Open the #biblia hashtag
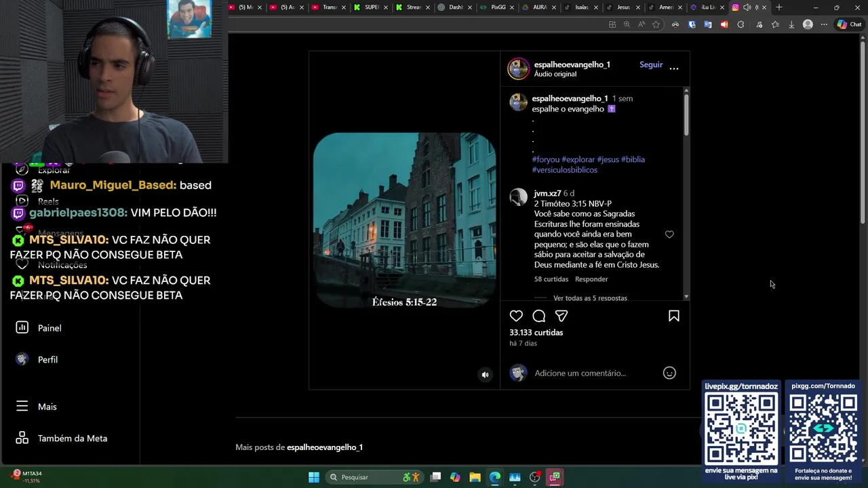Viewport: 868px width, 488px height. coord(633,159)
